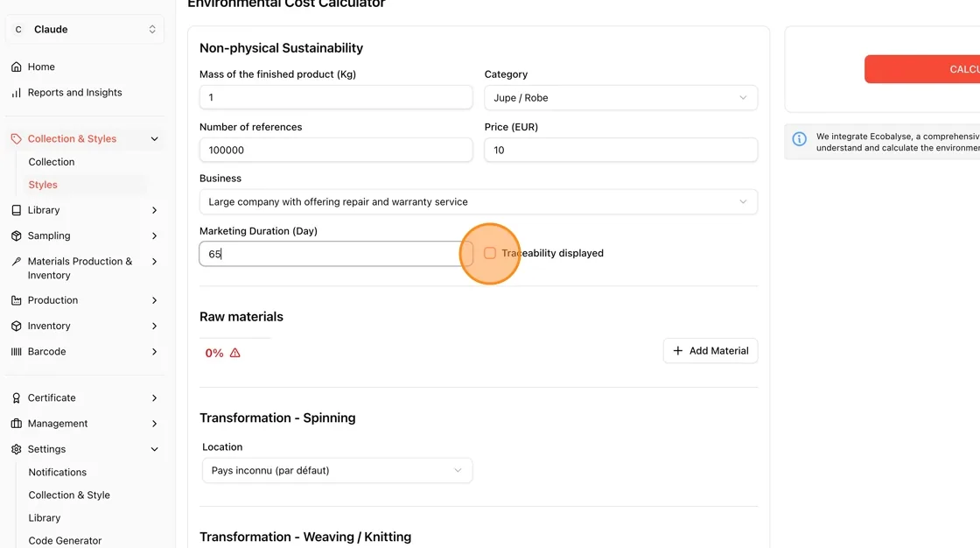The image size is (980, 548).
Task: Select Styles under Collection & Styles
Action: click(x=43, y=185)
